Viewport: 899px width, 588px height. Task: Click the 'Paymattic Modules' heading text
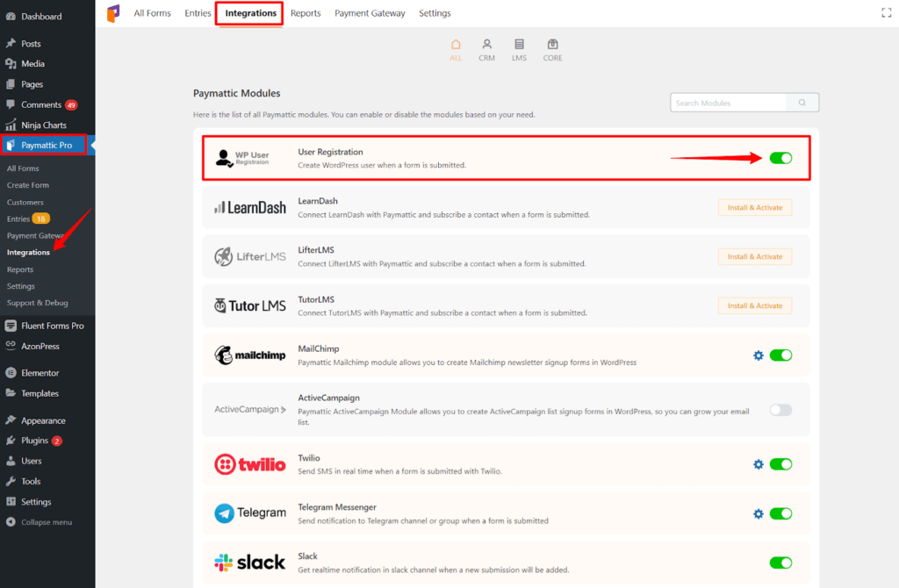coord(237,93)
